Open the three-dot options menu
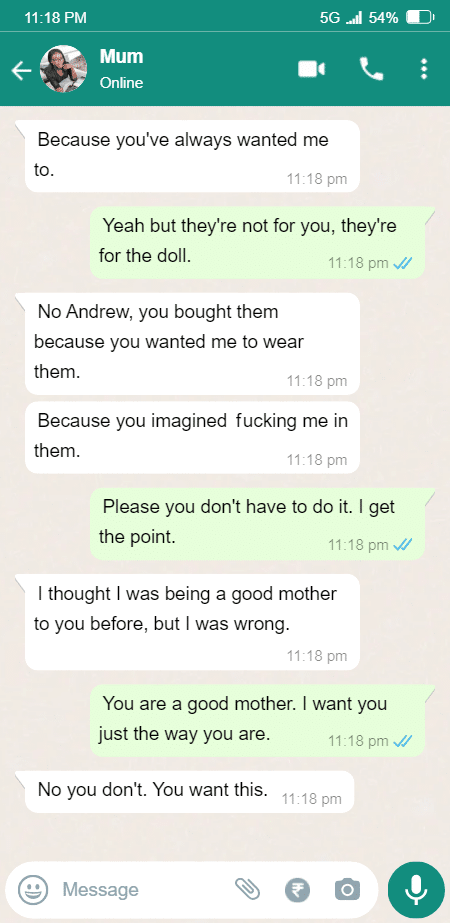 tap(423, 69)
